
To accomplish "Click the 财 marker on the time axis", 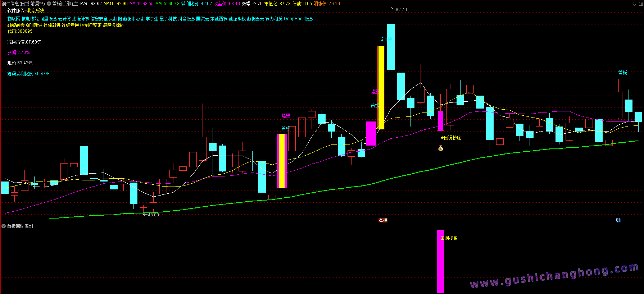I will 618,220.
